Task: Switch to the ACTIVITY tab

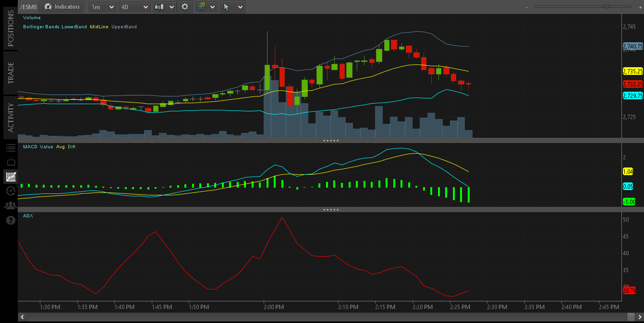Action: 11,118
